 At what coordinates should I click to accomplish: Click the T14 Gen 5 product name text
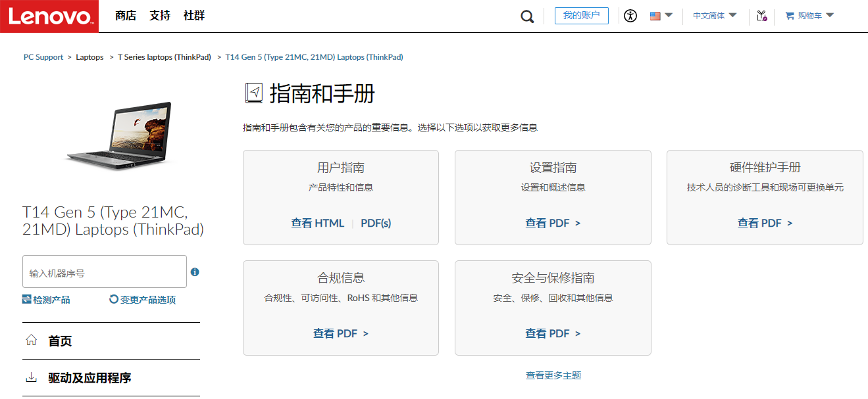click(113, 221)
